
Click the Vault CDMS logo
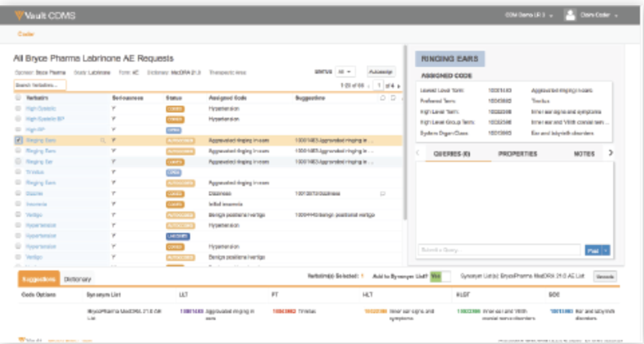tap(45, 15)
